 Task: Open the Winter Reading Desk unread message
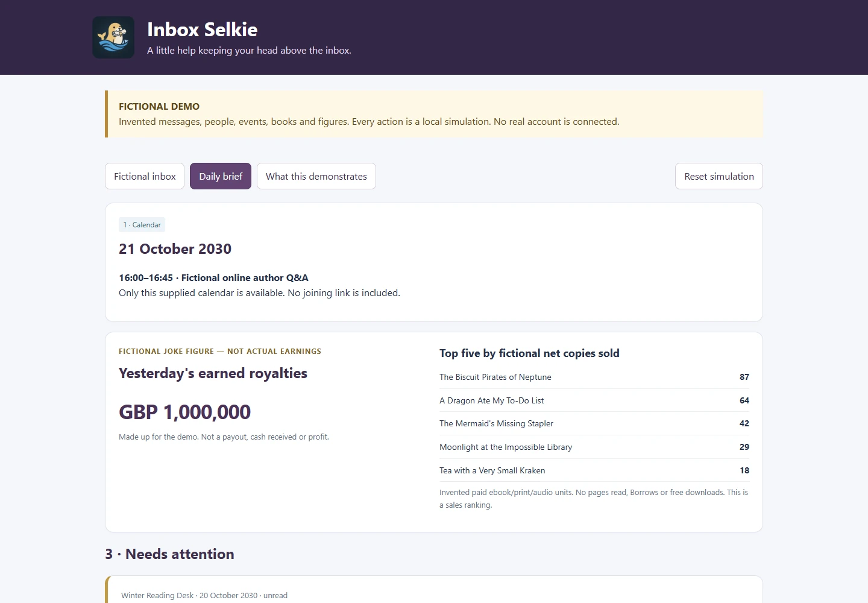coord(434,590)
